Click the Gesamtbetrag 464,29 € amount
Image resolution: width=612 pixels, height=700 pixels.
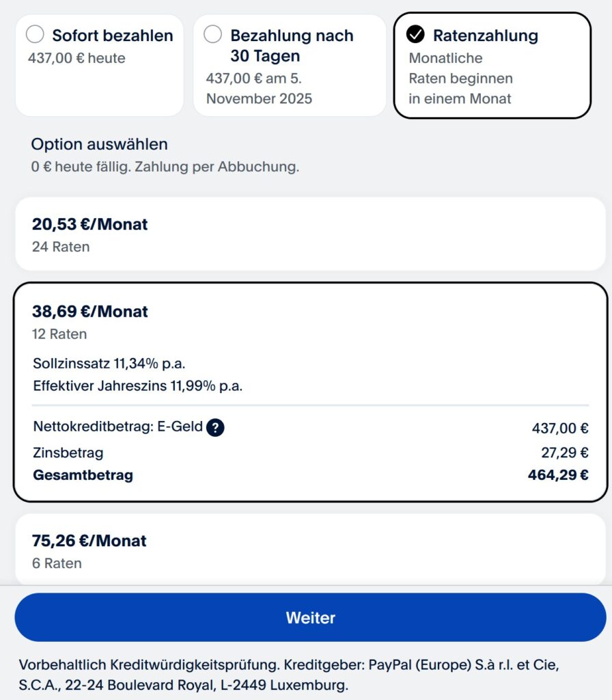click(x=557, y=475)
